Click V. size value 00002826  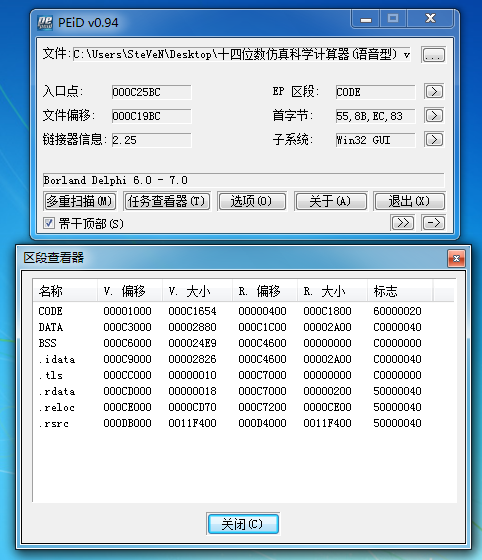point(192,359)
